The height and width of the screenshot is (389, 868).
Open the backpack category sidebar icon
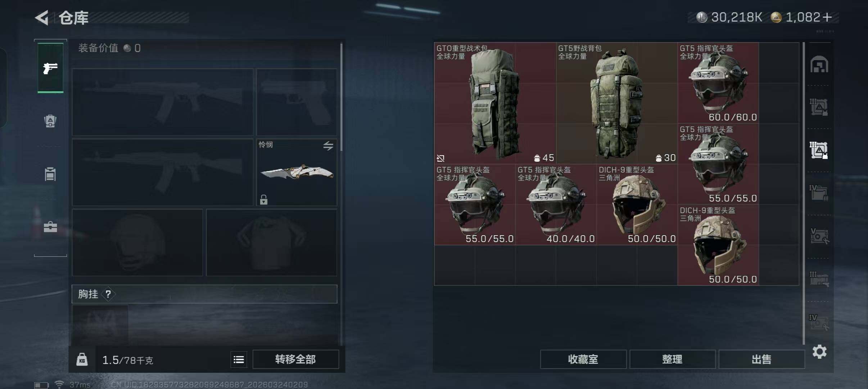50,121
